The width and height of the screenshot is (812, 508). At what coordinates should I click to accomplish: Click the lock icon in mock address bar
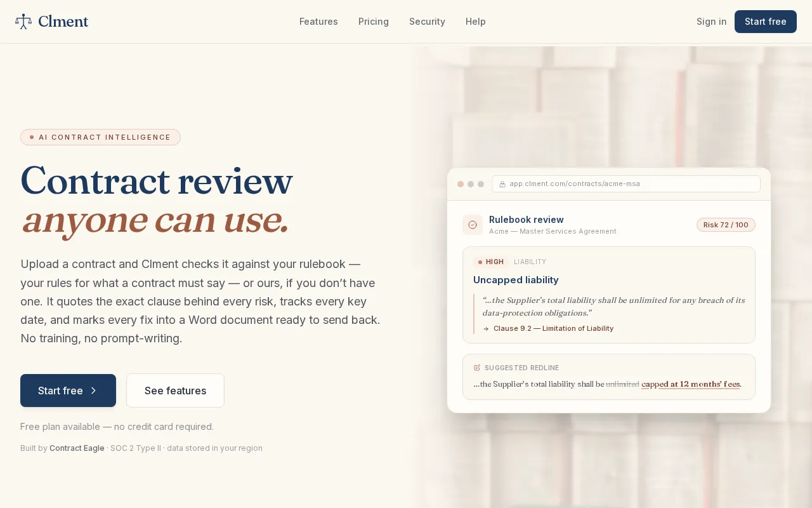tap(502, 184)
